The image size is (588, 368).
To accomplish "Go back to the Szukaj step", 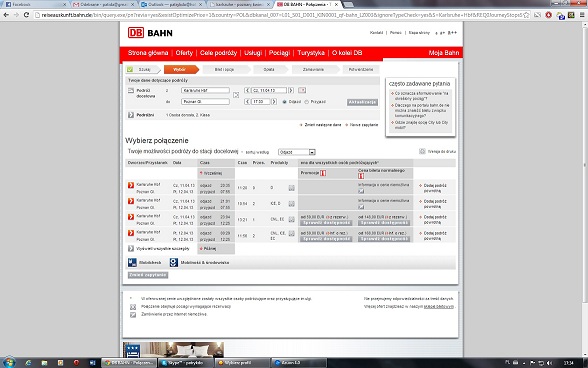I will (x=142, y=69).
